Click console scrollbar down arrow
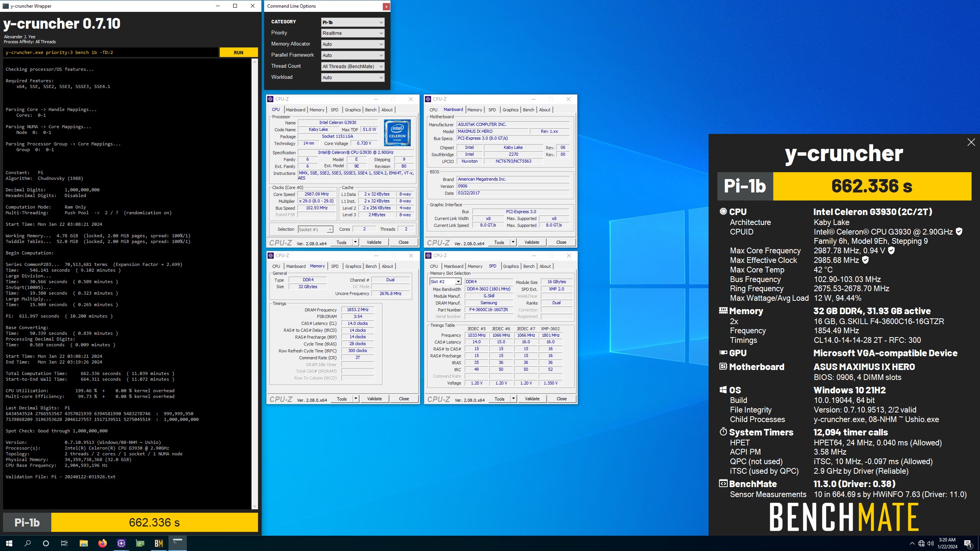The height and width of the screenshot is (551, 980). pyautogui.click(x=255, y=506)
